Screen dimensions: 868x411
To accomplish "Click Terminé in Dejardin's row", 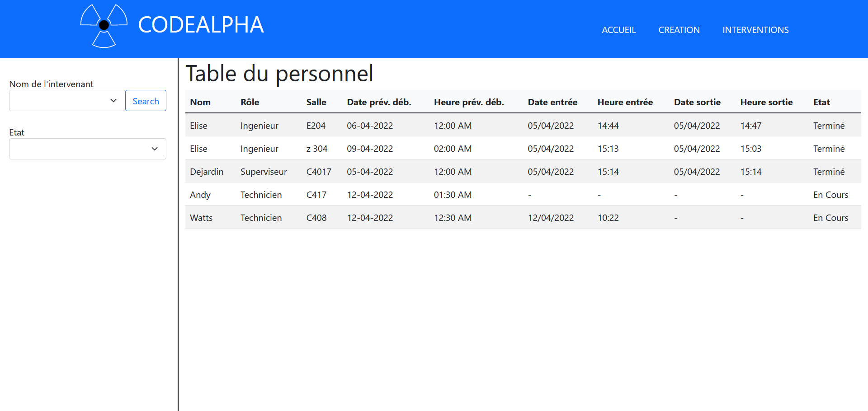I will (x=829, y=172).
